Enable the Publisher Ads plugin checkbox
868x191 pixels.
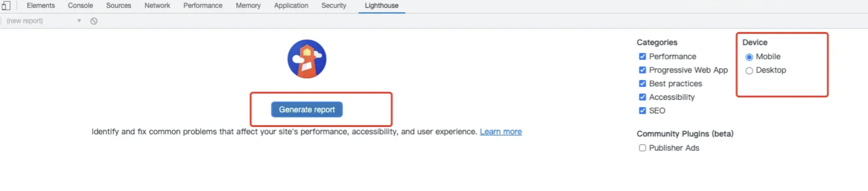(x=642, y=148)
